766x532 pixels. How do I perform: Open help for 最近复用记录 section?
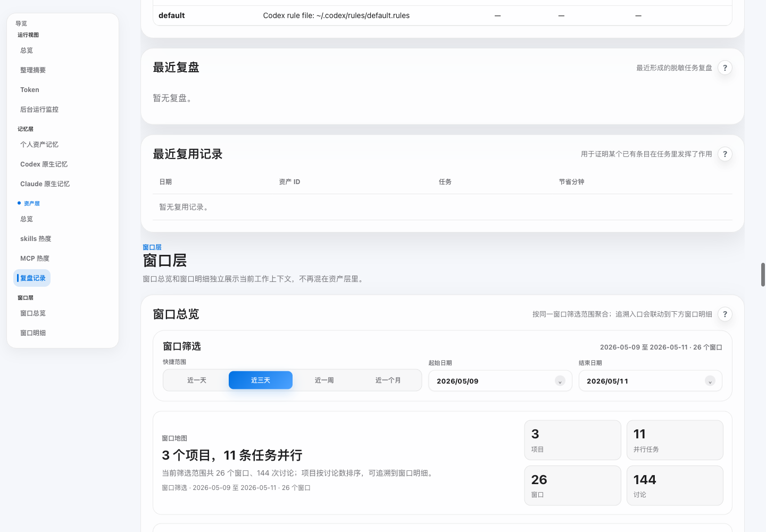(x=725, y=154)
